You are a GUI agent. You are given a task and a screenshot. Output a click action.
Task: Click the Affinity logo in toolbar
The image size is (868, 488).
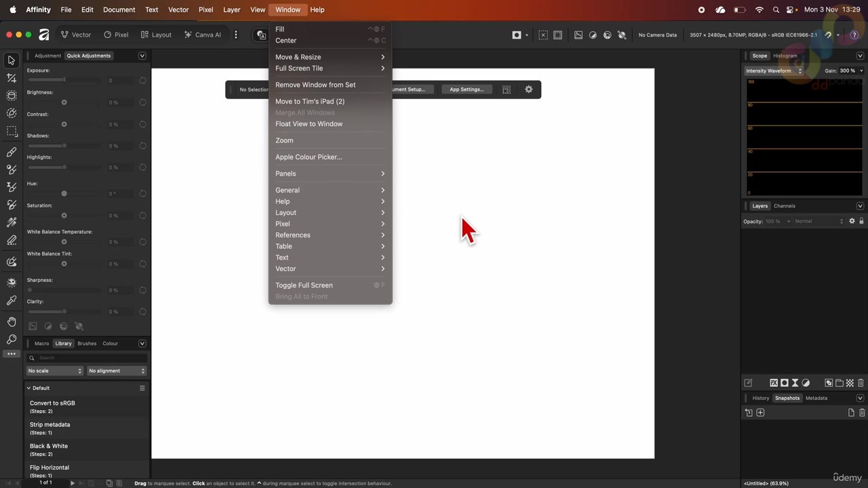click(x=44, y=35)
